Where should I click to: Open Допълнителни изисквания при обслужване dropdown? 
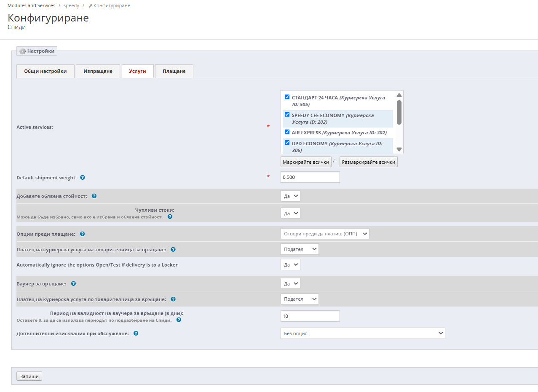point(363,333)
